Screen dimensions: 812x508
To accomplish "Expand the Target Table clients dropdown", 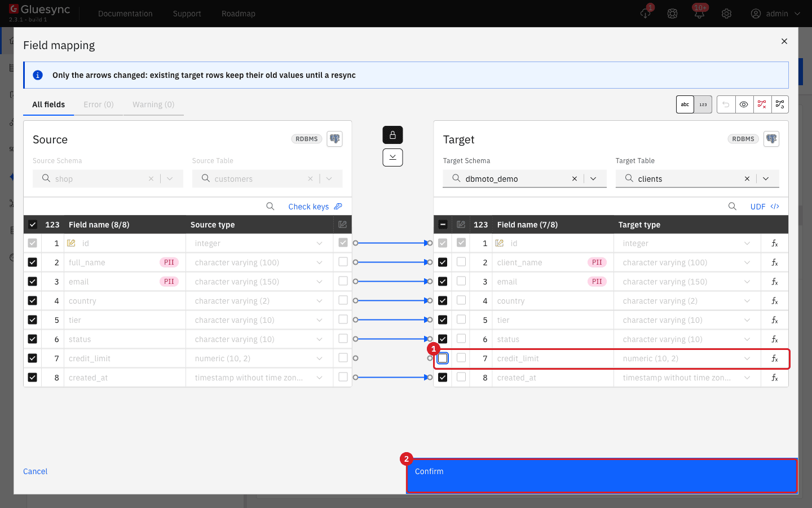I will click(766, 179).
